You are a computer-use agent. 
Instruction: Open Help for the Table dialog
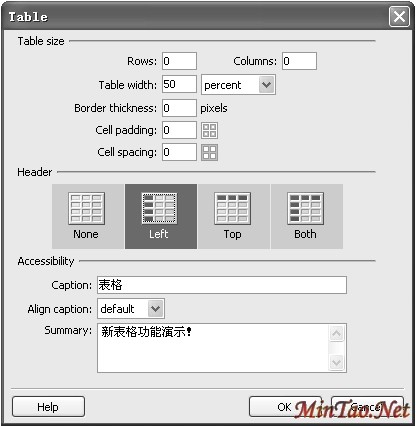(48, 407)
